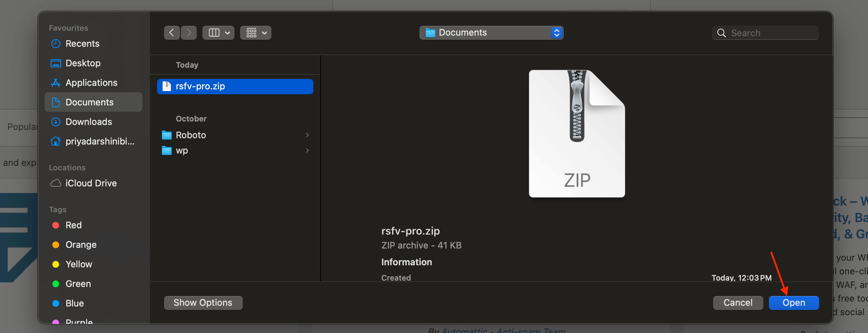
Task: Click the forward navigation arrow
Action: pos(189,33)
